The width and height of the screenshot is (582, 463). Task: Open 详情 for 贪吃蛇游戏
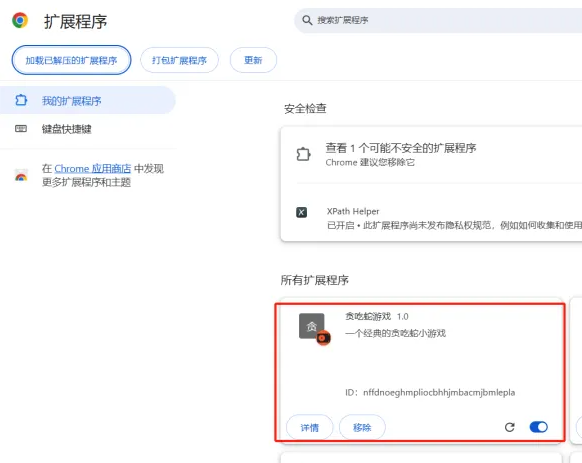[x=310, y=427]
